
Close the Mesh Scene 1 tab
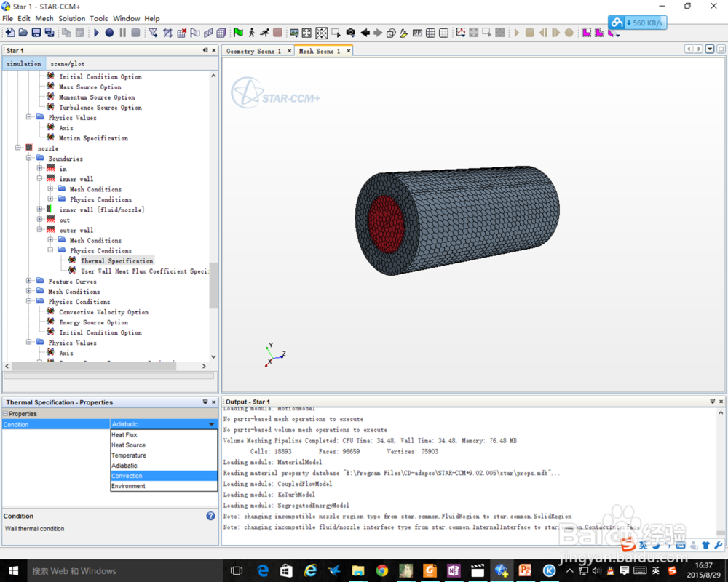pos(348,51)
